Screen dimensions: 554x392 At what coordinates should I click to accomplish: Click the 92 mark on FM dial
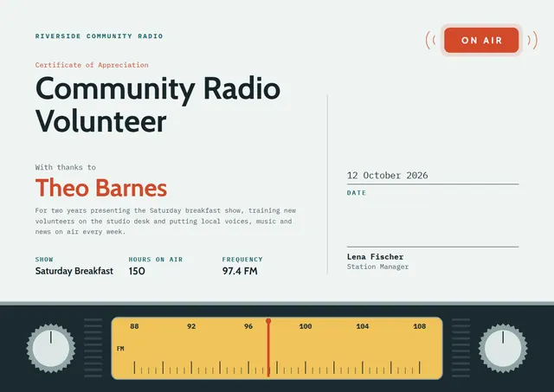191,326
